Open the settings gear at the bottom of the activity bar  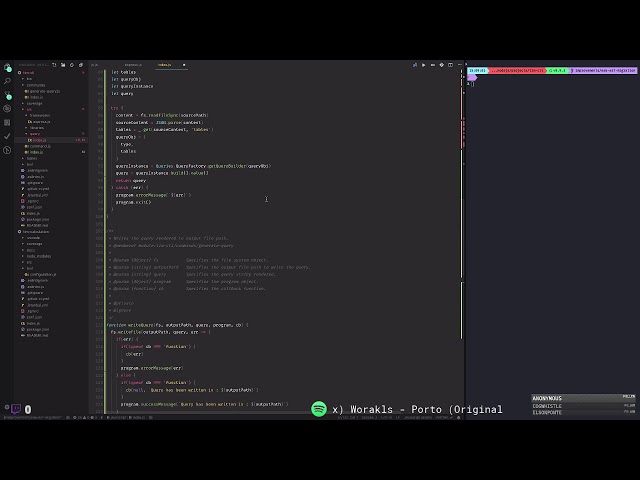[7, 407]
